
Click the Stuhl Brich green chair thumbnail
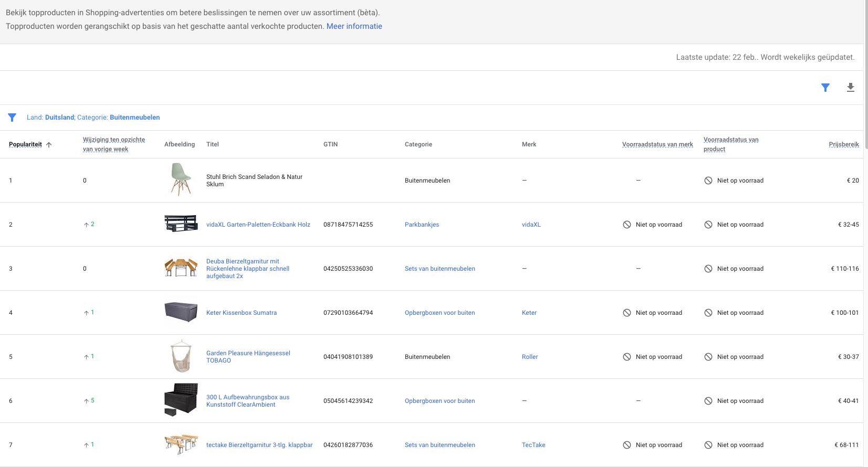click(x=181, y=179)
